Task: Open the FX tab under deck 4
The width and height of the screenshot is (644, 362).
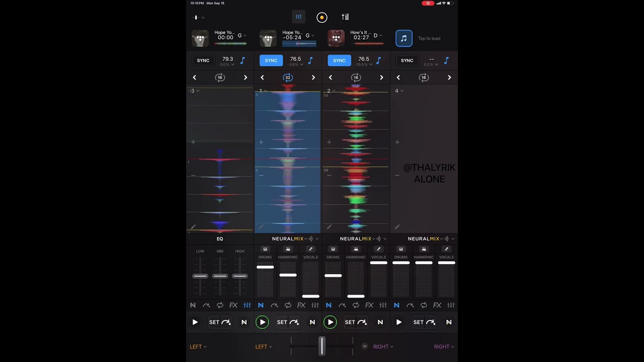Action: point(437,305)
